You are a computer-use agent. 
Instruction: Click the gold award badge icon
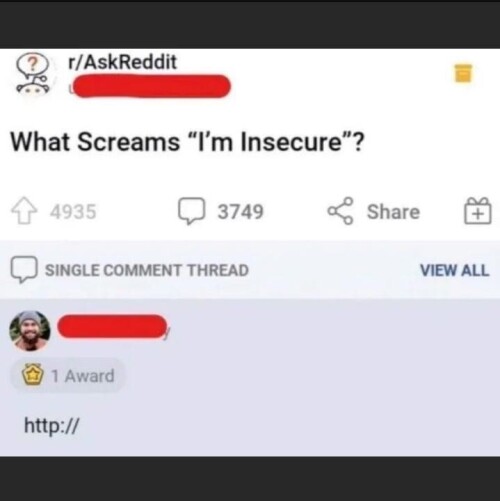pyautogui.click(x=33, y=376)
